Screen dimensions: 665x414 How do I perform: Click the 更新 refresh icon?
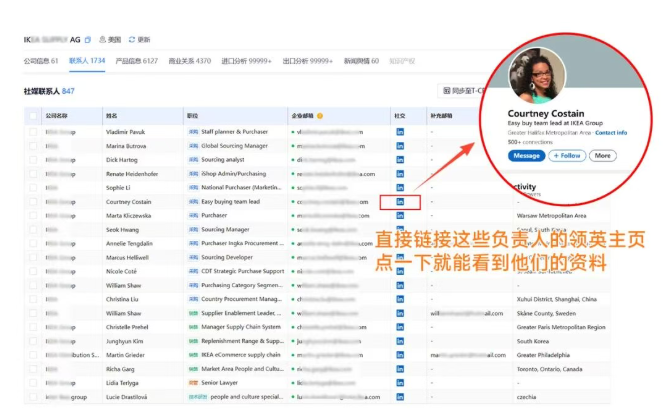131,40
